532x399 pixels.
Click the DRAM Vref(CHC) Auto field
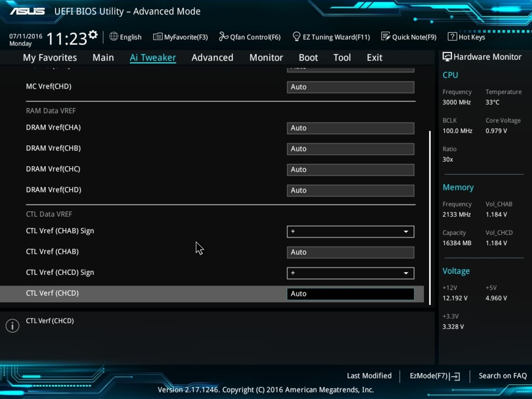tap(350, 169)
